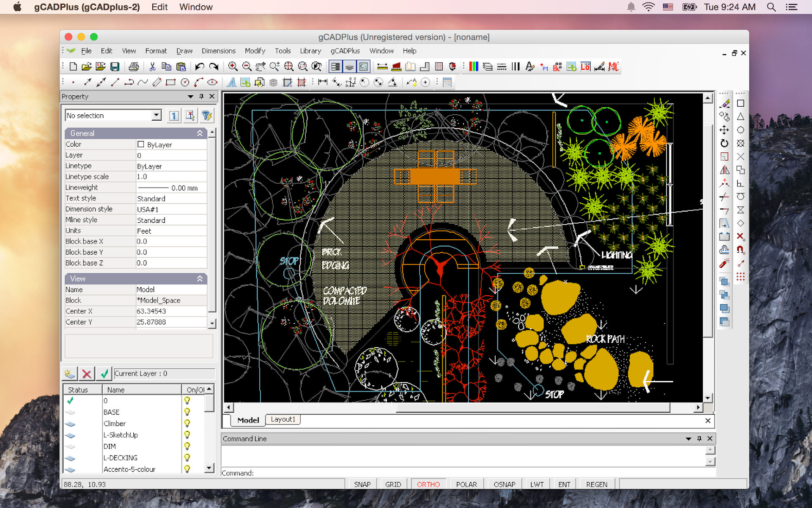Image resolution: width=812 pixels, height=508 pixels.
Task: Click the ENT button in status bar
Action: tap(564, 484)
